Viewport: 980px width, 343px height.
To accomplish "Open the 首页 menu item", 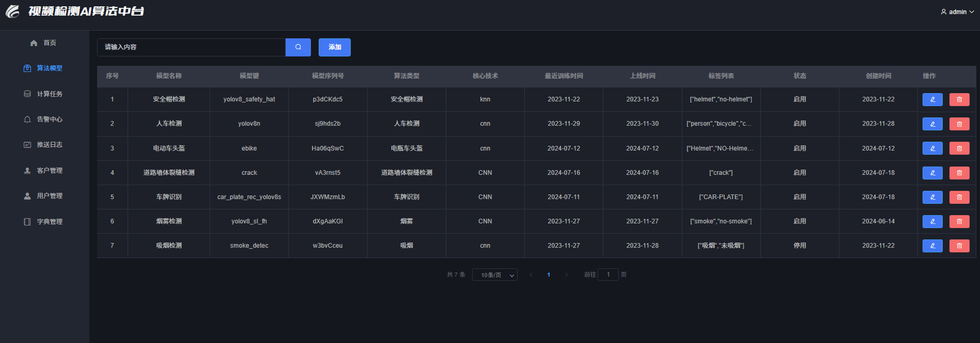I will (x=44, y=43).
